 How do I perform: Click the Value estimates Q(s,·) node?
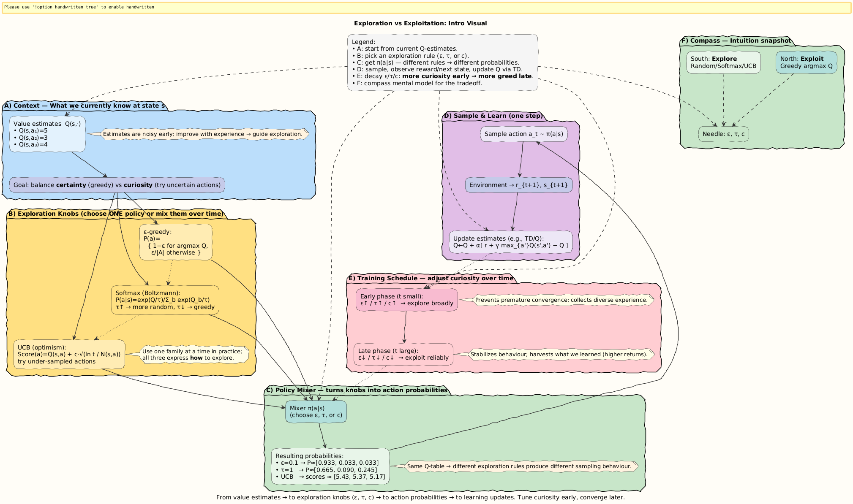coord(47,134)
